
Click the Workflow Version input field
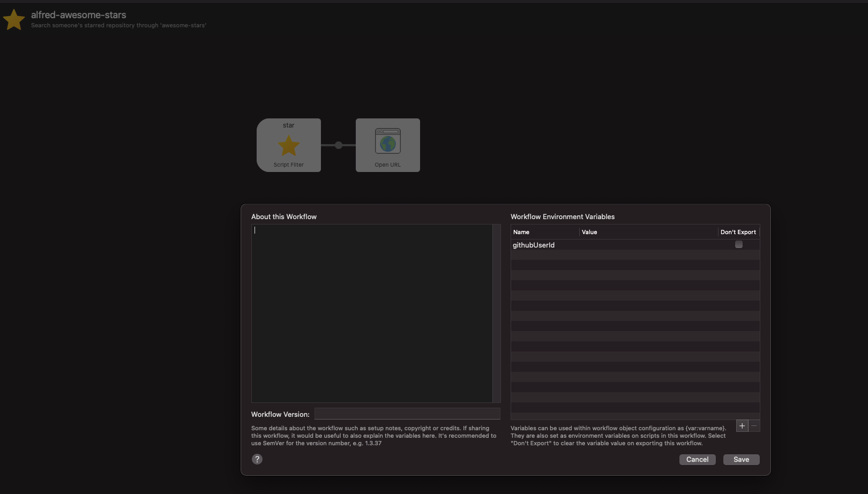(x=407, y=414)
